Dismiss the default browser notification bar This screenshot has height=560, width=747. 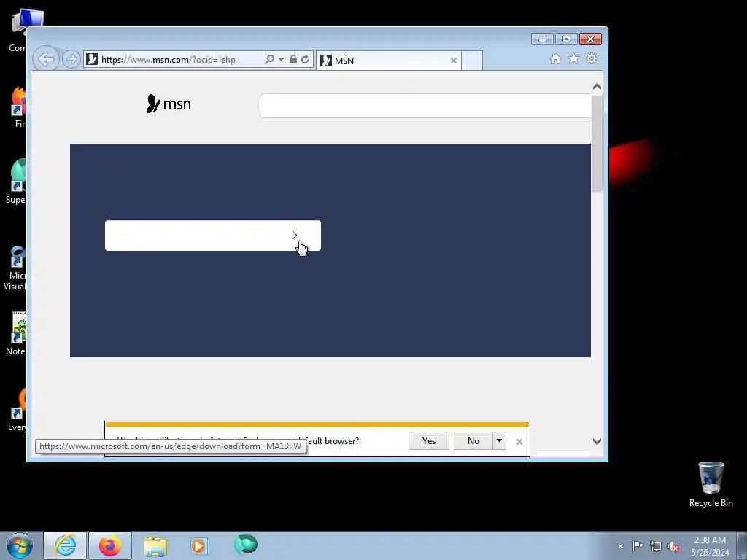(x=519, y=442)
